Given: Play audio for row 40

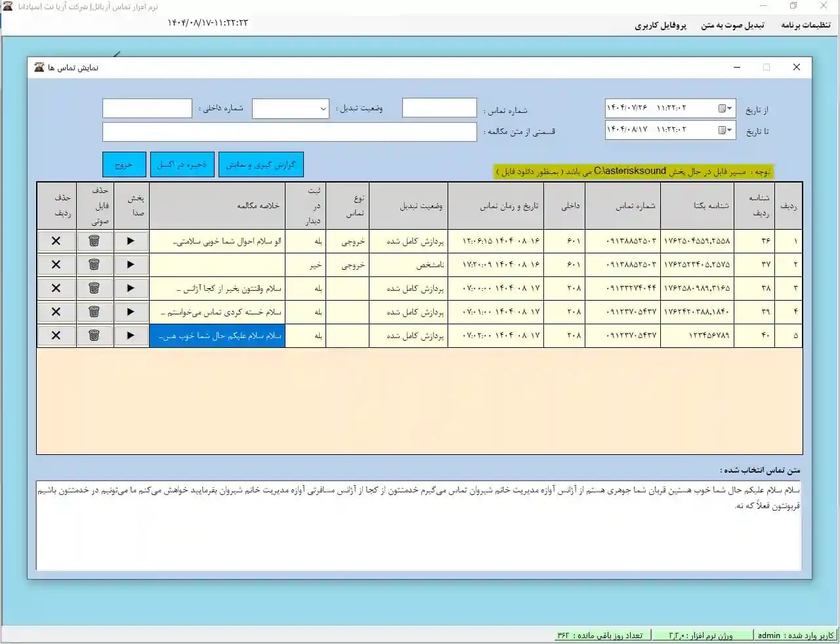Looking at the screenshot, I should coord(131,335).
